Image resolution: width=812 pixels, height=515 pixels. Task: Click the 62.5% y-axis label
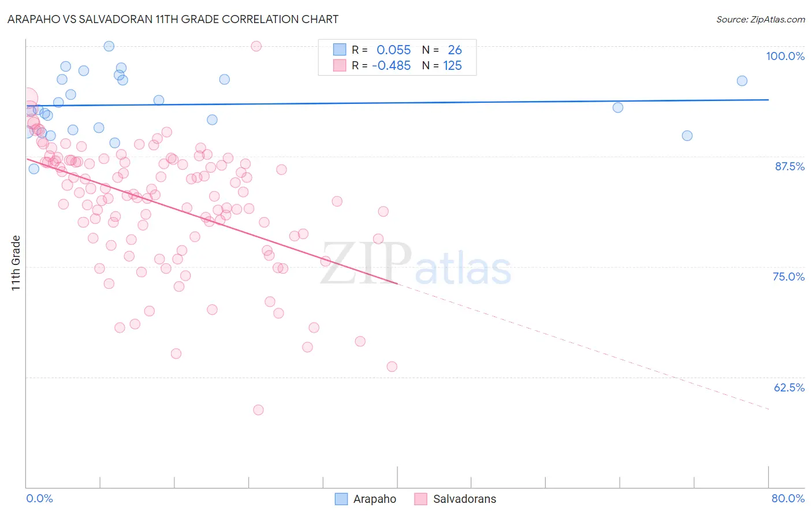pos(789,387)
